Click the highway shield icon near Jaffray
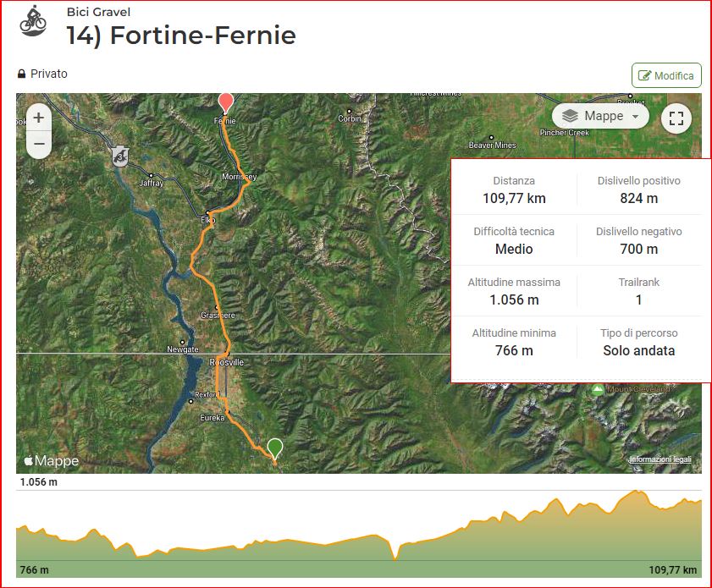This screenshot has width=712, height=588. pos(121,155)
